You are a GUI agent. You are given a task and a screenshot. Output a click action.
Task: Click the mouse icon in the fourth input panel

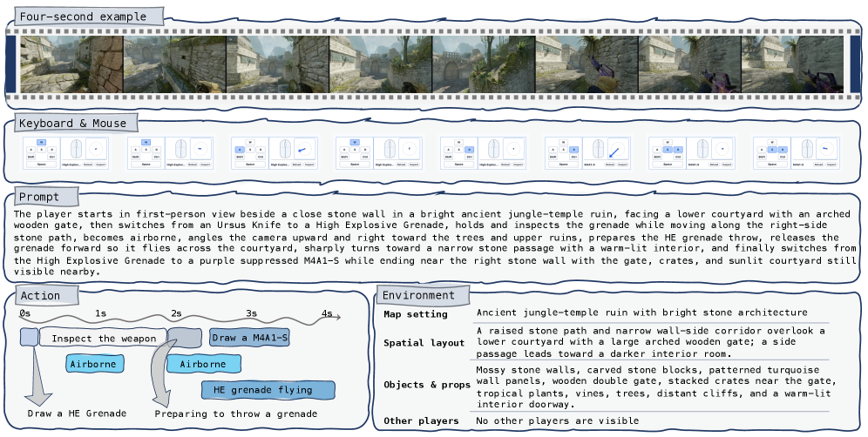point(390,149)
